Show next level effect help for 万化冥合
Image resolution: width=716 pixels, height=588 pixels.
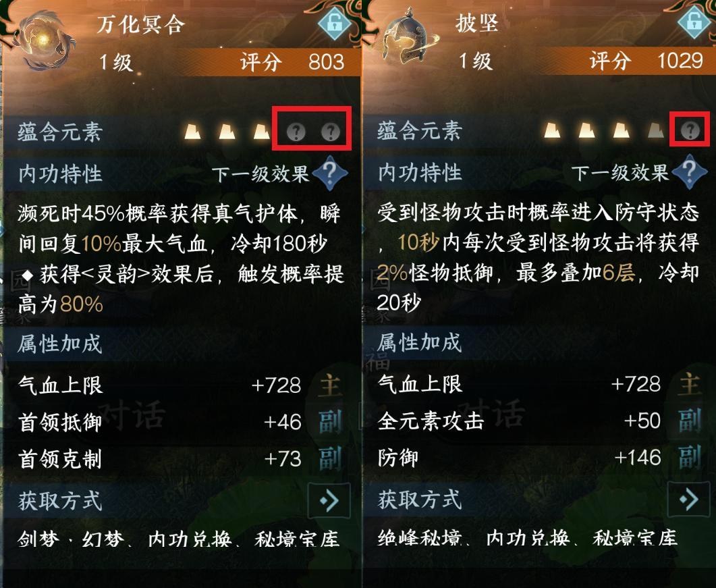(x=331, y=173)
